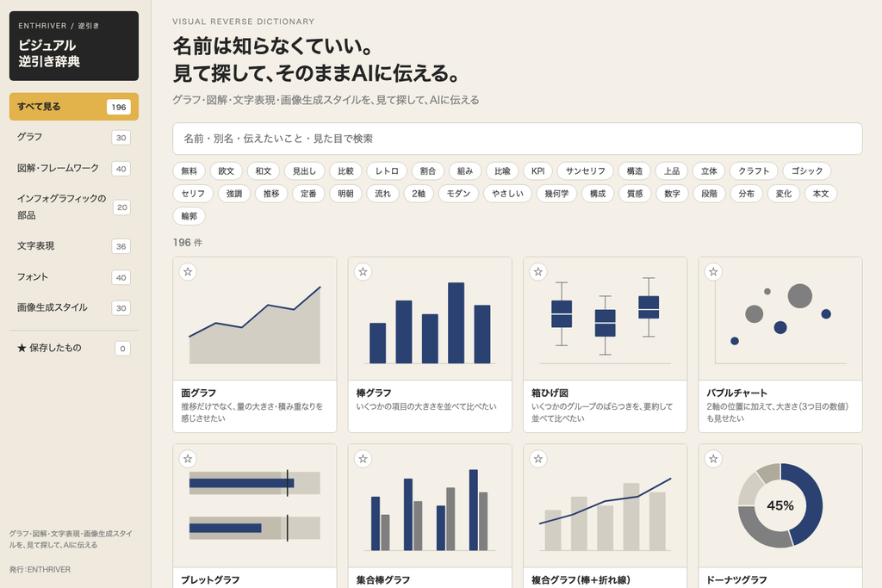882x588 pixels.
Task: Star the ブレットグラフ card
Action: point(188,459)
